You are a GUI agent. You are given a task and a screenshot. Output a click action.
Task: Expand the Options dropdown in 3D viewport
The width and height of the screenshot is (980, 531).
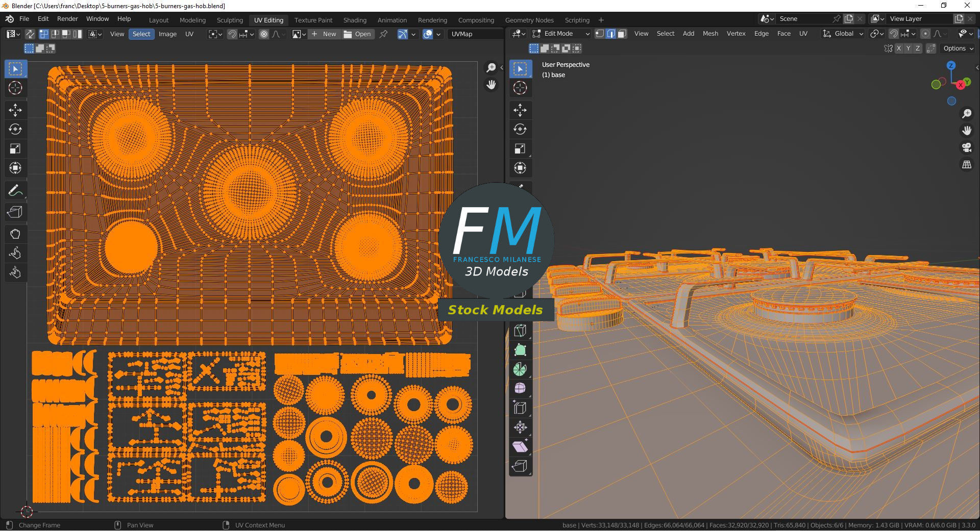958,48
